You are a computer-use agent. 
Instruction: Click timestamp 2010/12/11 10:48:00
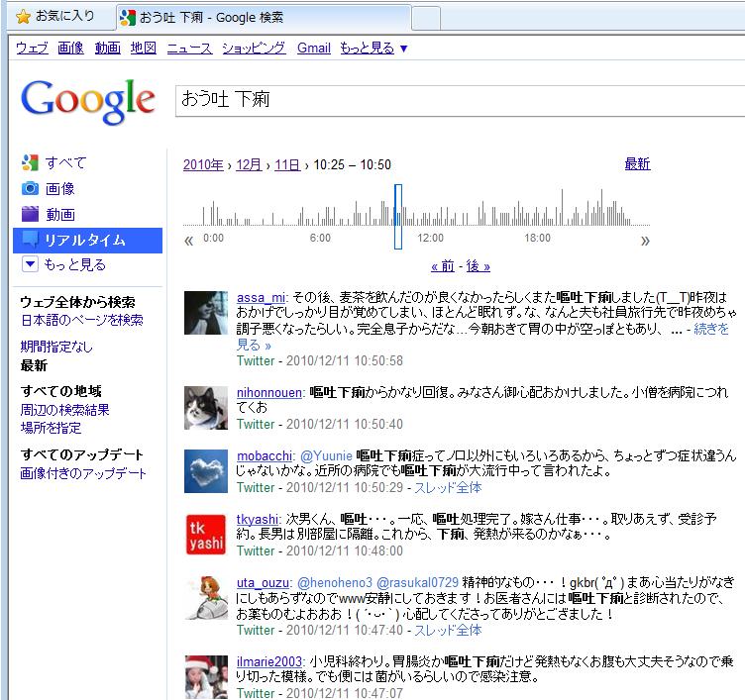click(x=345, y=550)
